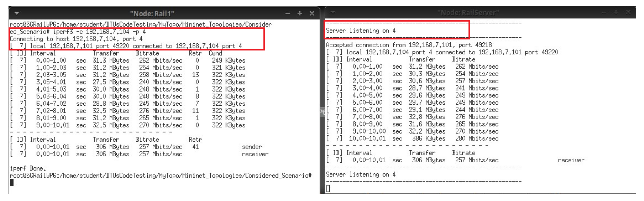
Task: Open the Rail1 window menu arrow
Action: tap(17, 13)
